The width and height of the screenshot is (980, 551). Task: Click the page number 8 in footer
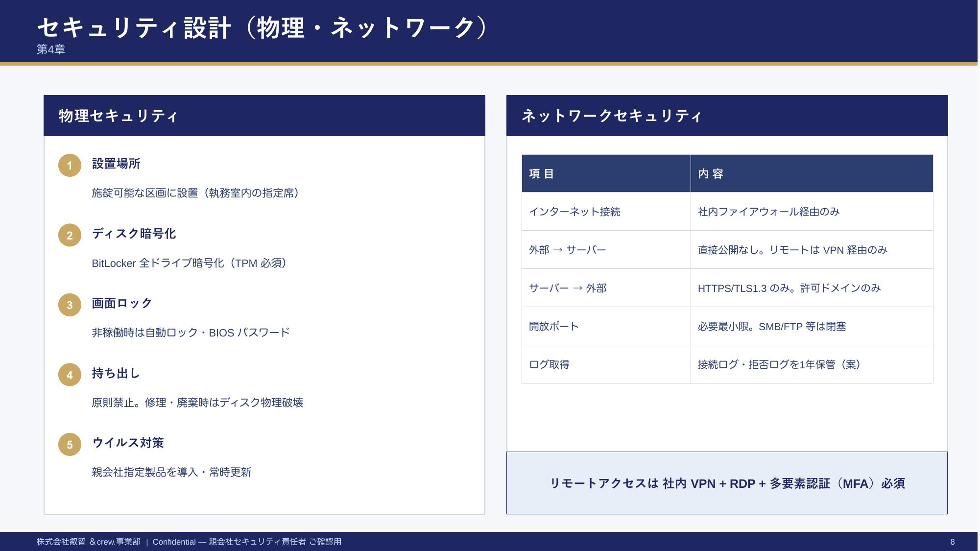[953, 542]
